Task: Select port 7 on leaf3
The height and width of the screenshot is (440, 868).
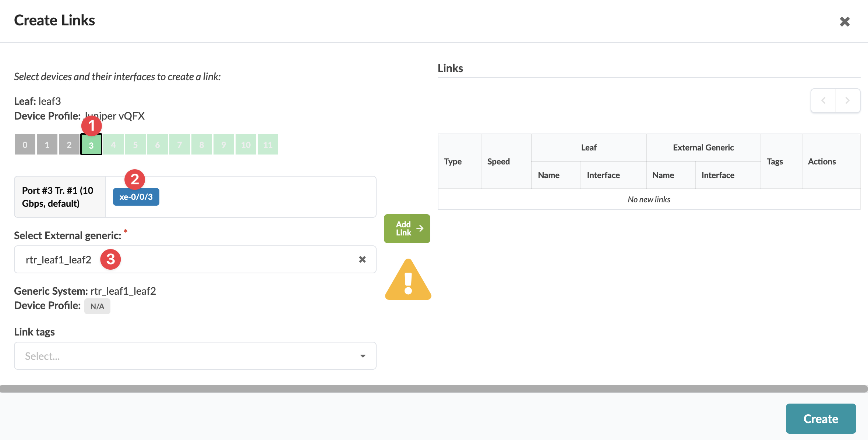Action: pyautogui.click(x=180, y=145)
